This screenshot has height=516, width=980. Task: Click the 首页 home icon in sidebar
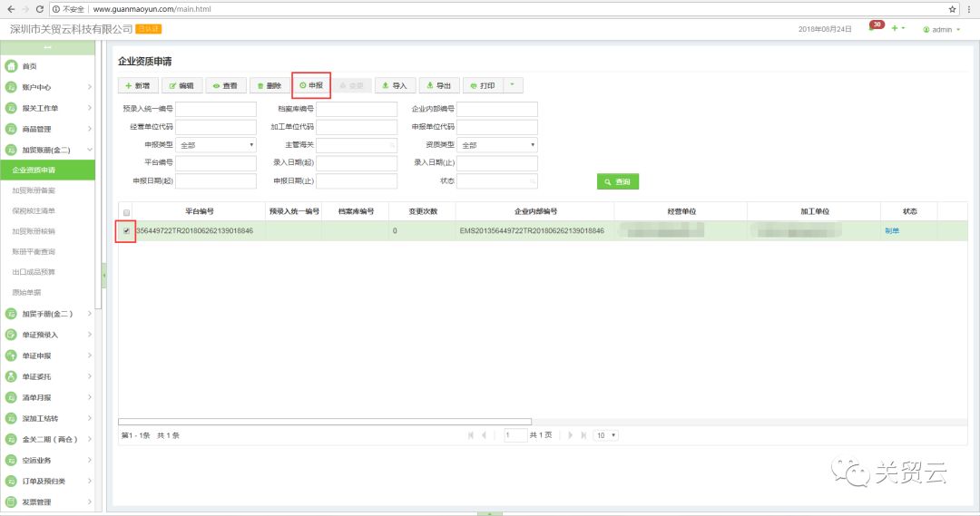pyautogui.click(x=11, y=65)
